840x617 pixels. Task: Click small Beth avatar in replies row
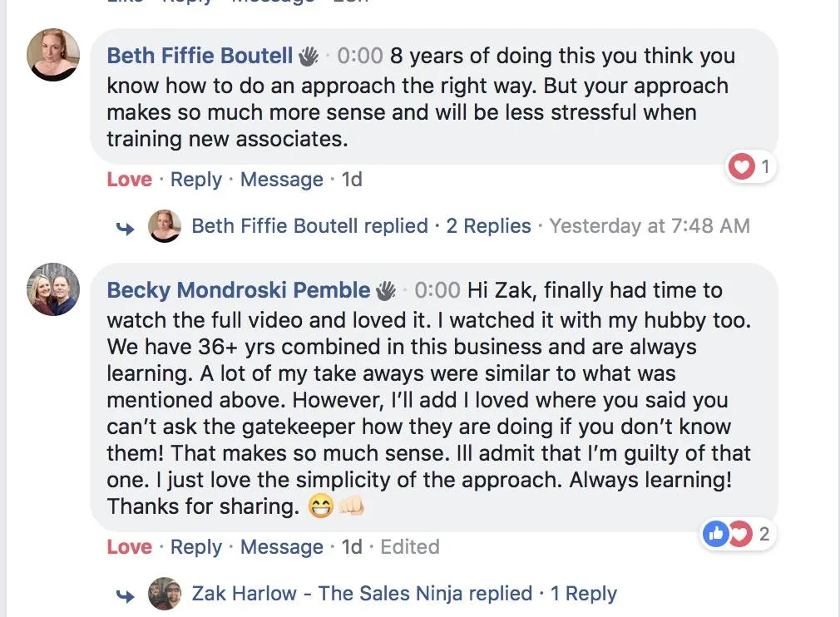[165, 226]
